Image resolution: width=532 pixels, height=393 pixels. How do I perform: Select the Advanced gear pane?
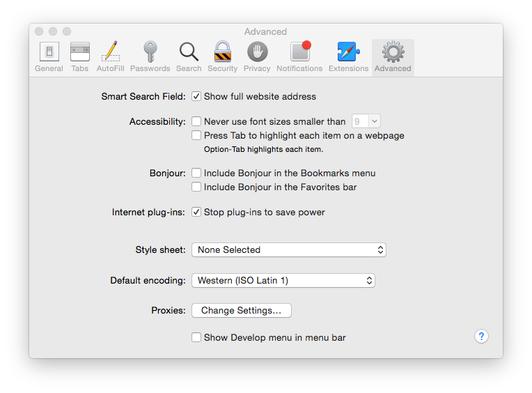tap(393, 56)
